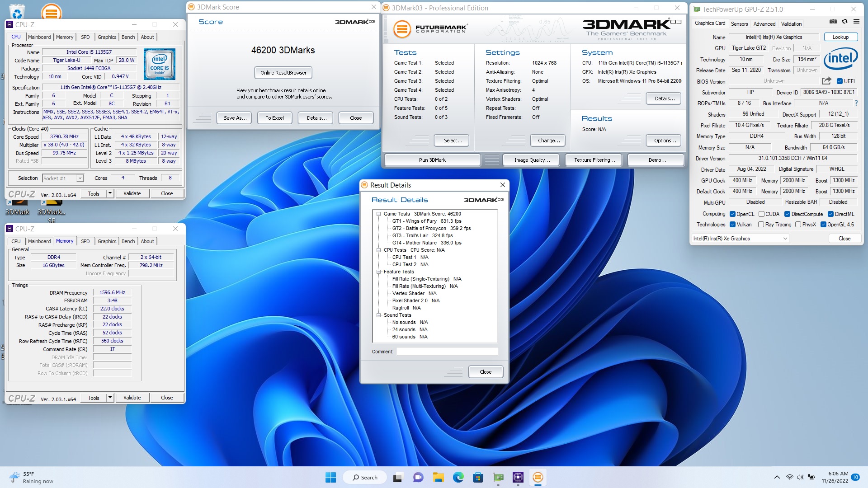Viewport: 868px width, 488px height.
Task: Select GT1 - Wings of Fury result row
Action: point(427,221)
